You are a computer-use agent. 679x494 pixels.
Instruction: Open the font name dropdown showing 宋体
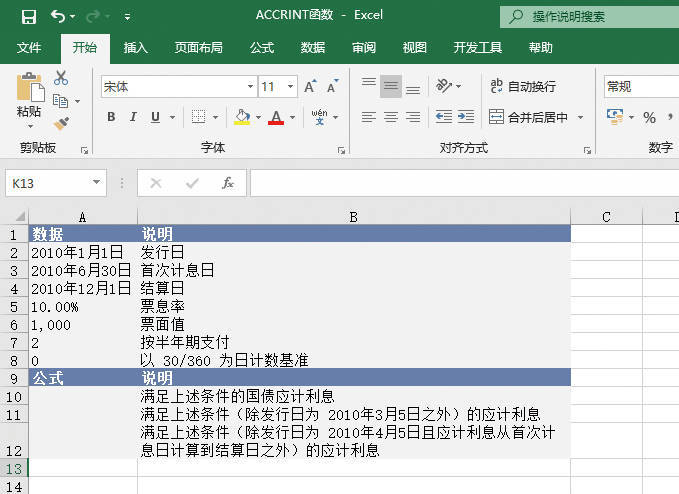(250, 87)
